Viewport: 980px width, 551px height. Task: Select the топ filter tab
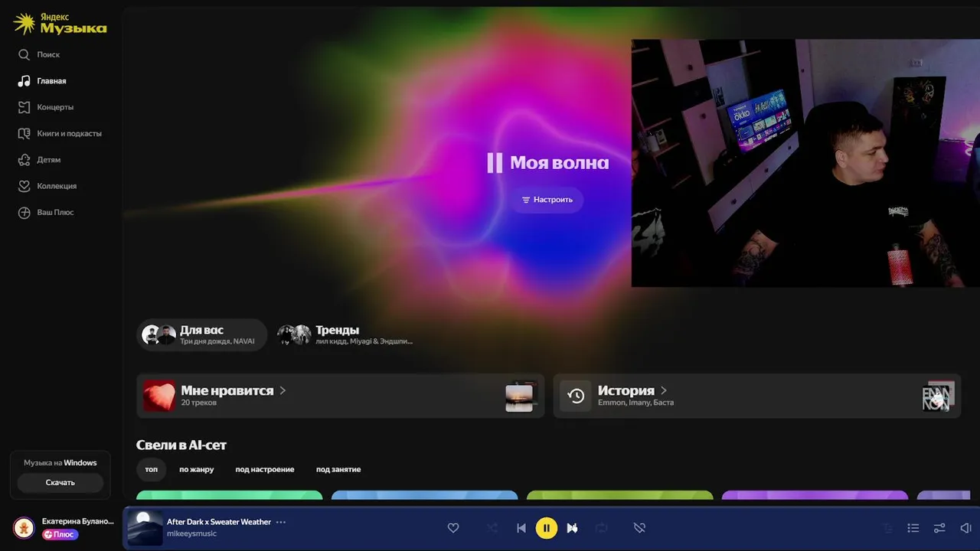tap(152, 469)
